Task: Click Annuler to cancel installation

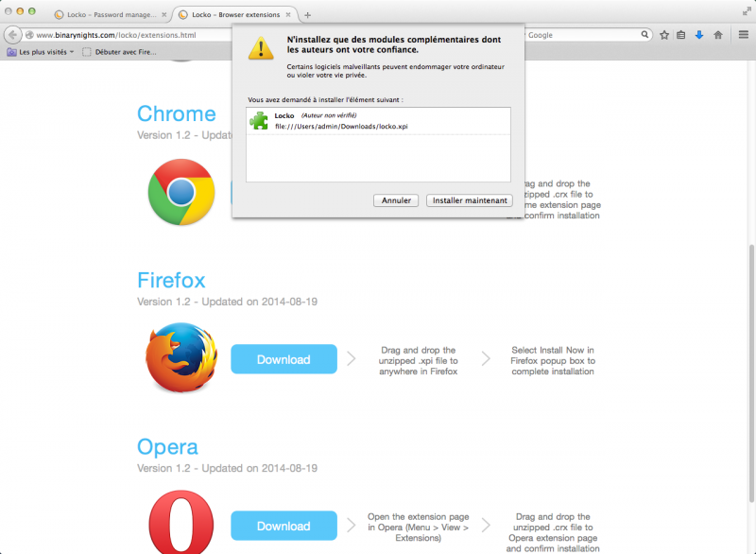Action: tap(396, 200)
